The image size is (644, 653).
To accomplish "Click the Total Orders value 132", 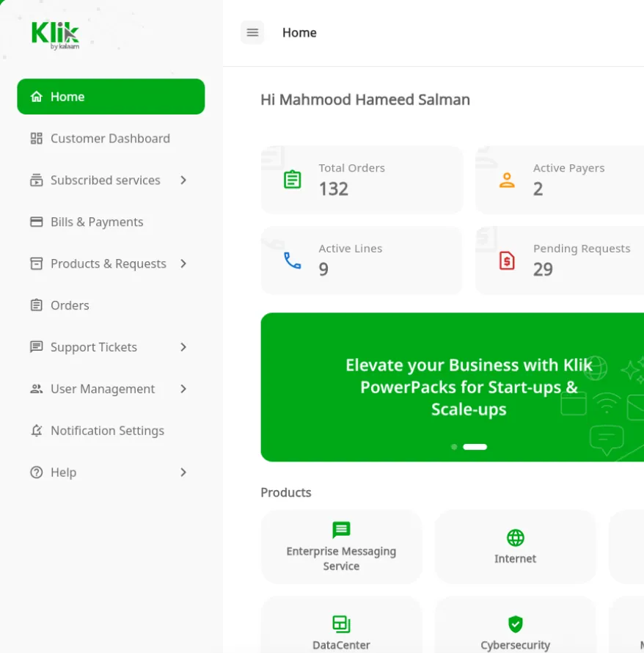I will (334, 189).
